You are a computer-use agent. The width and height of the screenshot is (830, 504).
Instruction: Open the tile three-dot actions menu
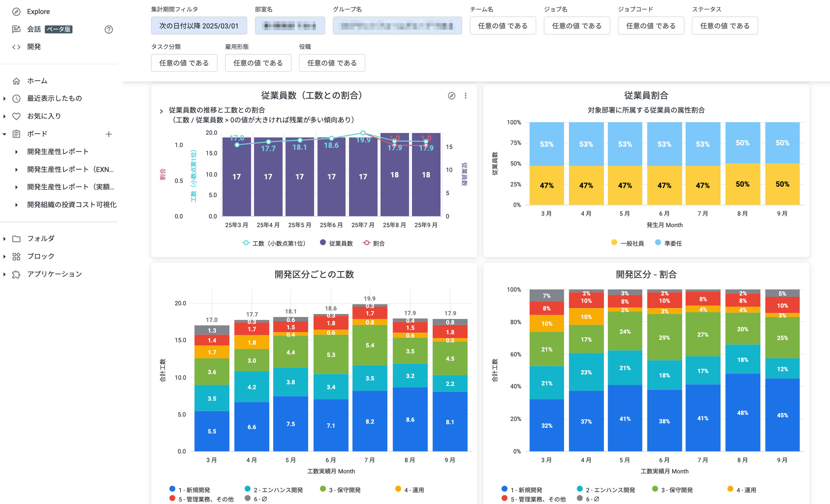point(466,96)
